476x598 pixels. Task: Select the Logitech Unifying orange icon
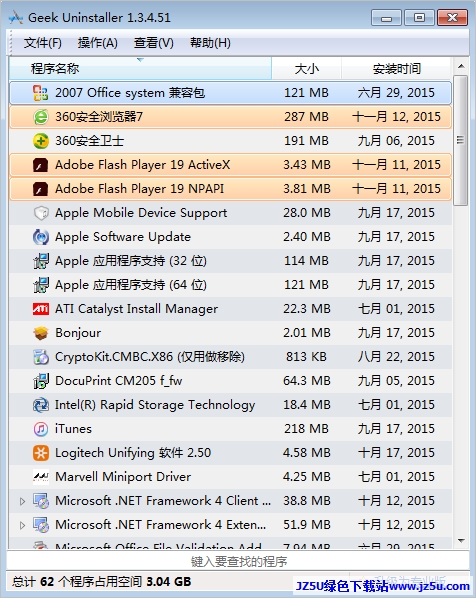(x=41, y=453)
